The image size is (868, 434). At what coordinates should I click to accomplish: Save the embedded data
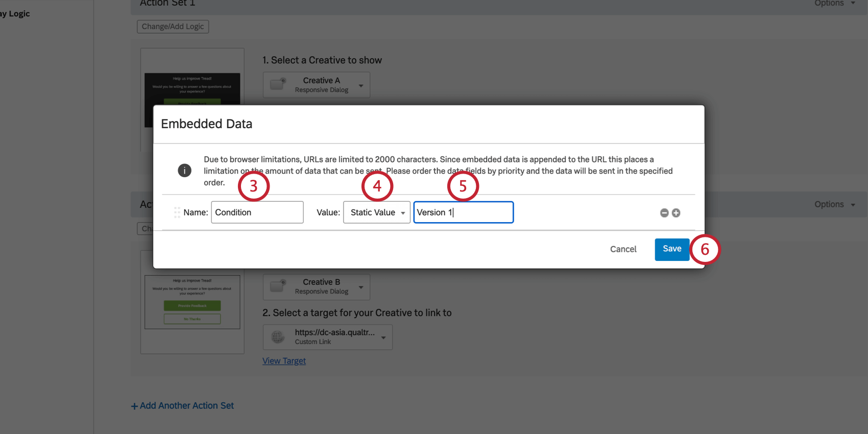click(672, 249)
